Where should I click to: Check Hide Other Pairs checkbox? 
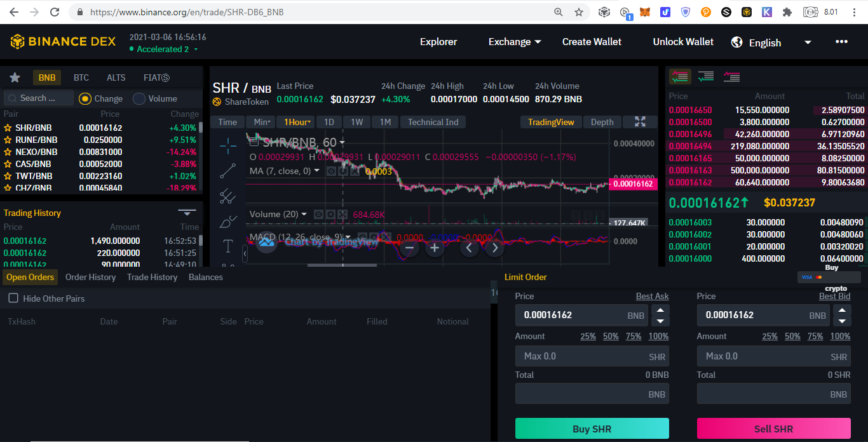13,298
